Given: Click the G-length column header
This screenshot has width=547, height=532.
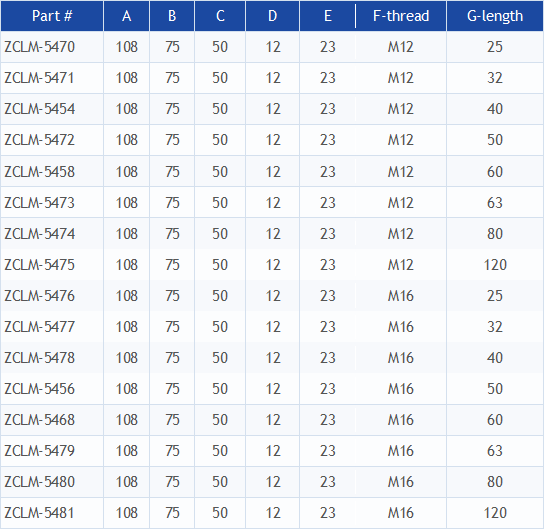Looking at the screenshot, I should (495, 16).
